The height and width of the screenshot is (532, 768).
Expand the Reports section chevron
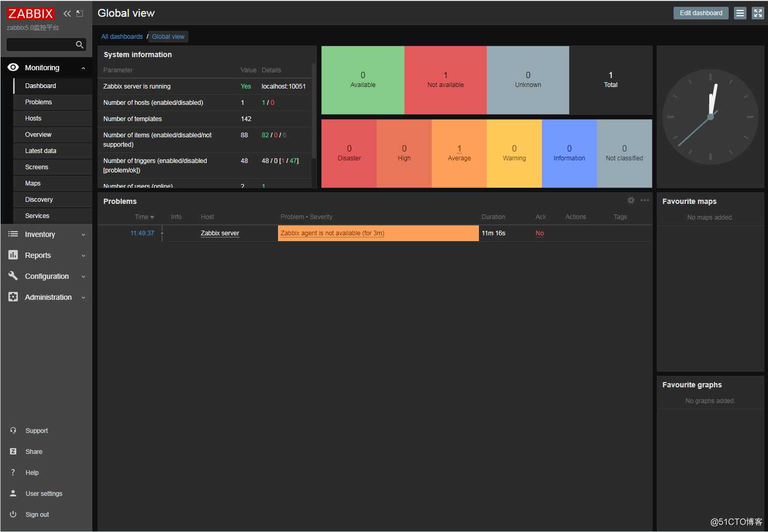[83, 256]
